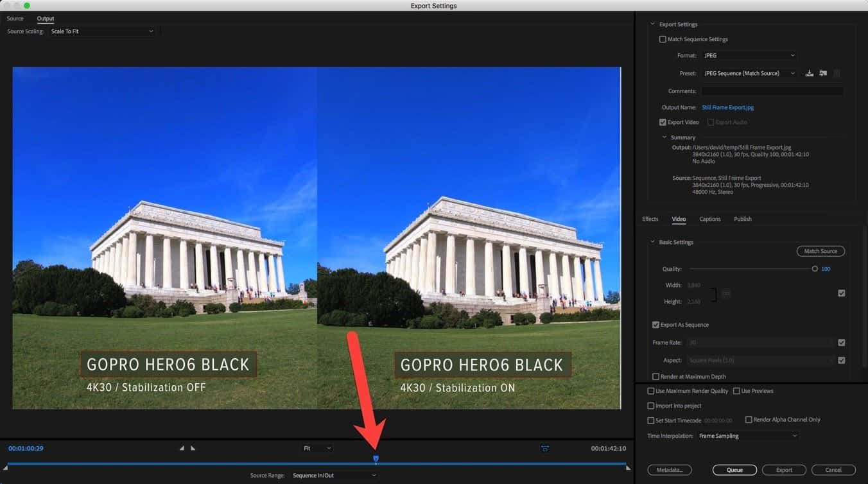Viewport: 868px width, 484px height.
Task: Click the Comments input field
Action: tap(772, 91)
